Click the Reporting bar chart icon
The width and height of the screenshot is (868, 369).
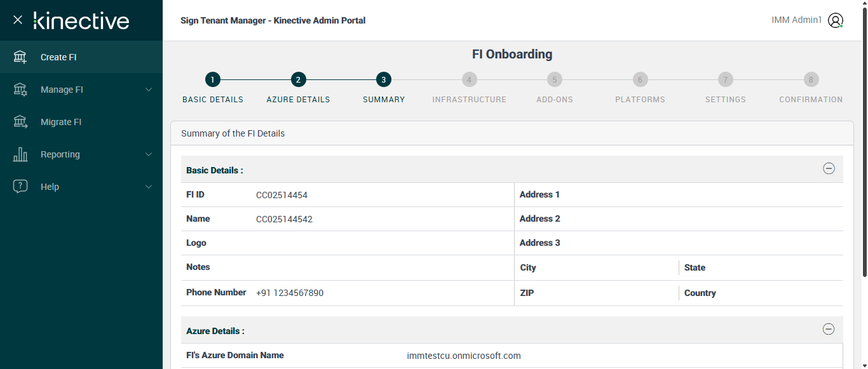coord(20,154)
